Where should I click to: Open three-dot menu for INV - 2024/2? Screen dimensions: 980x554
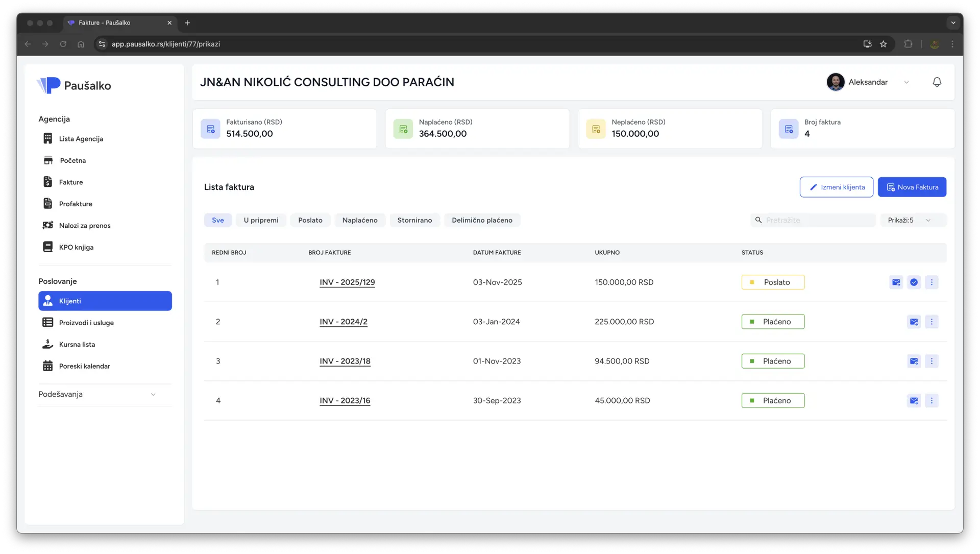pos(932,322)
